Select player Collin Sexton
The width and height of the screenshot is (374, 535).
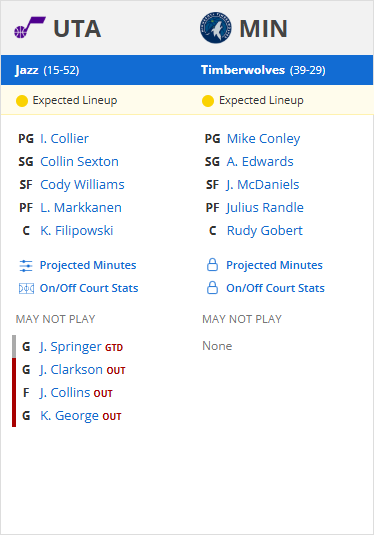(80, 161)
